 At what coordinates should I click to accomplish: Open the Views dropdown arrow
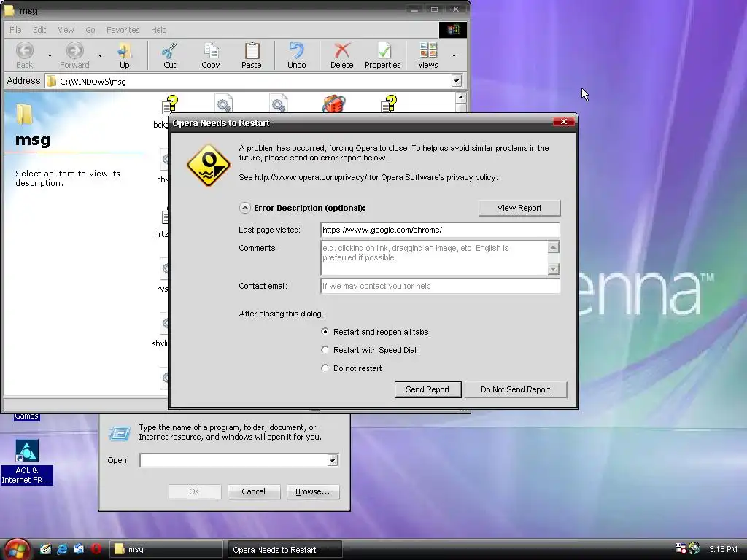[x=454, y=55]
